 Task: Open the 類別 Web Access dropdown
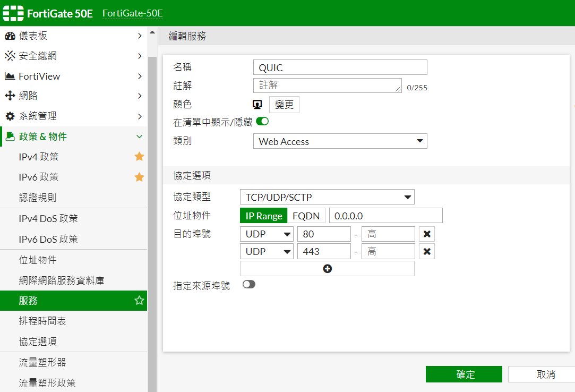tap(340, 141)
